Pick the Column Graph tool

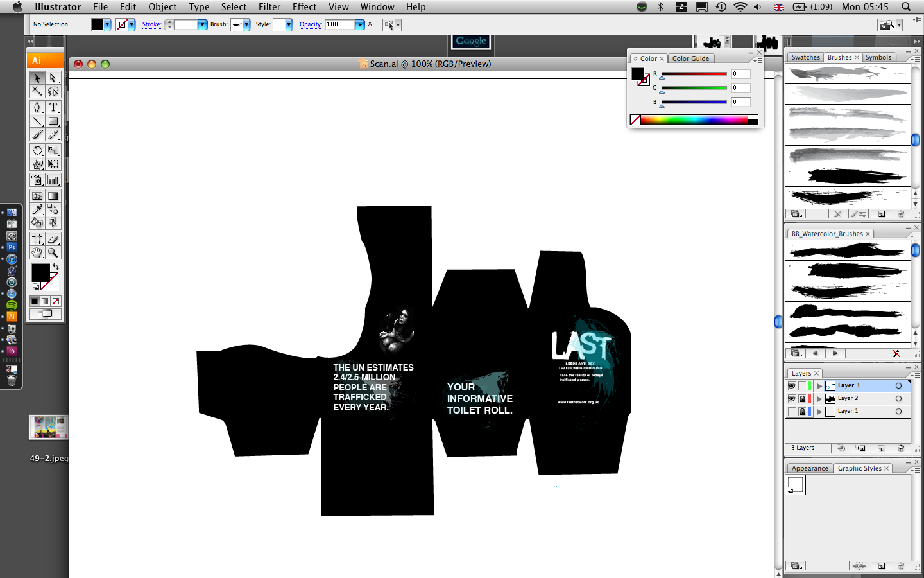[53, 180]
